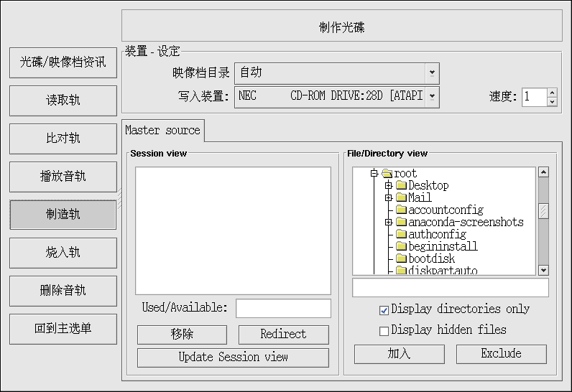Increase the 速度 value with up arrow

click(x=552, y=92)
